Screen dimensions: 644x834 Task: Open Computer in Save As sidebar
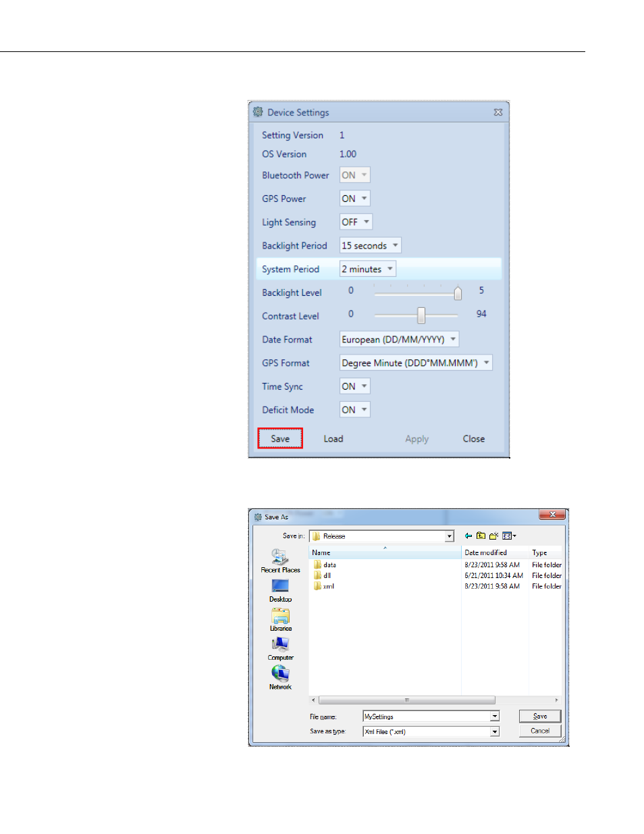pyautogui.click(x=280, y=648)
